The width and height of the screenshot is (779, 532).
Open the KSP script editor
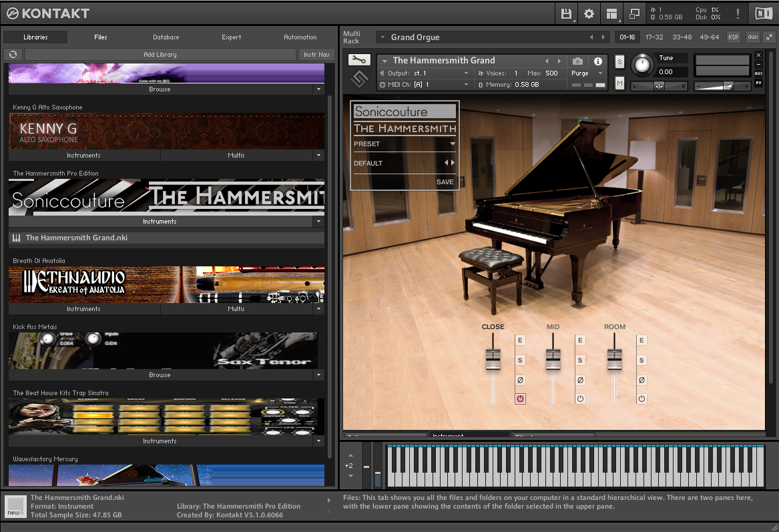pos(734,37)
